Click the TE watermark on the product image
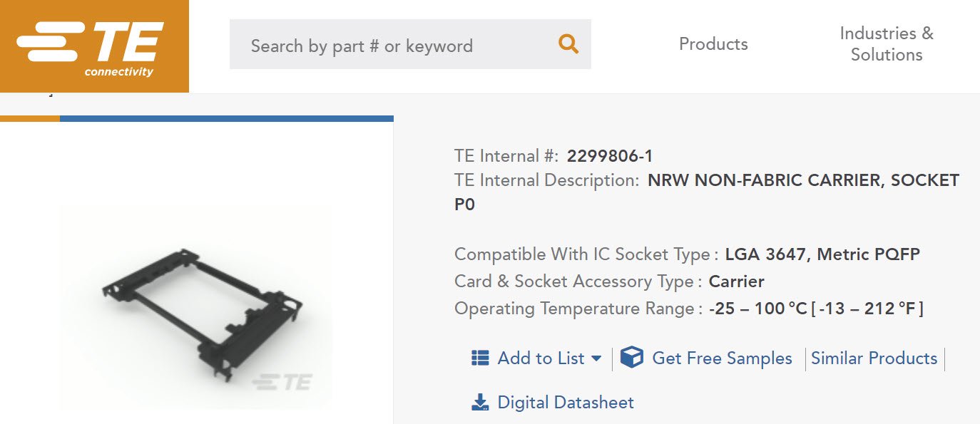This screenshot has width=980, height=424. pos(282,382)
